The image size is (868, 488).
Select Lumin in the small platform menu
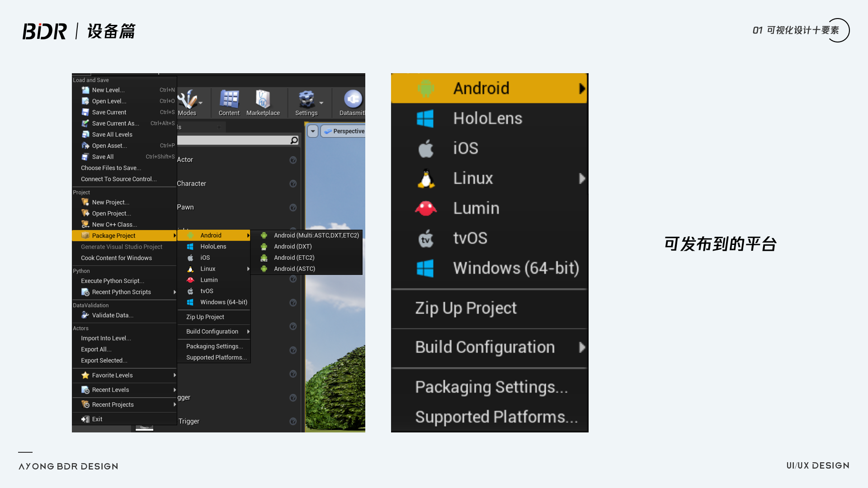click(214, 280)
